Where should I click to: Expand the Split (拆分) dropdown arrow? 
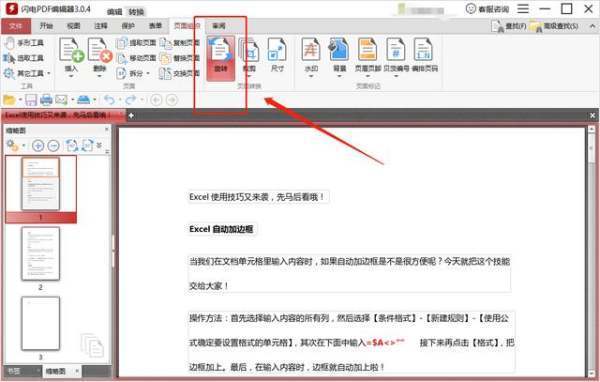(148, 73)
